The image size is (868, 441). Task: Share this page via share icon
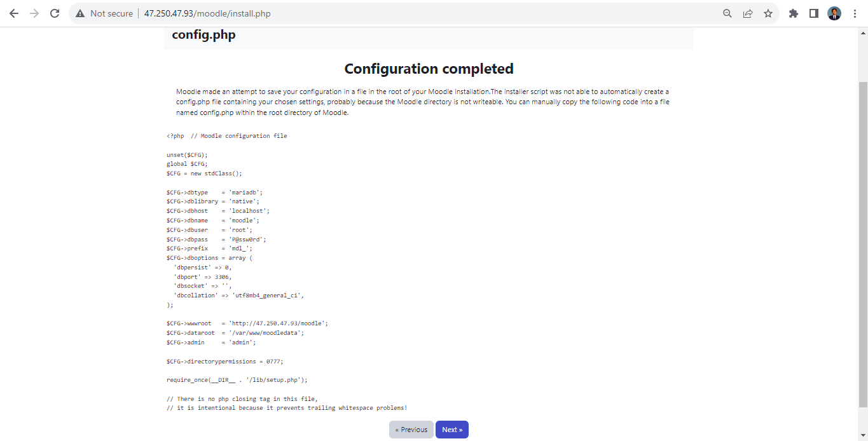pyautogui.click(x=748, y=13)
